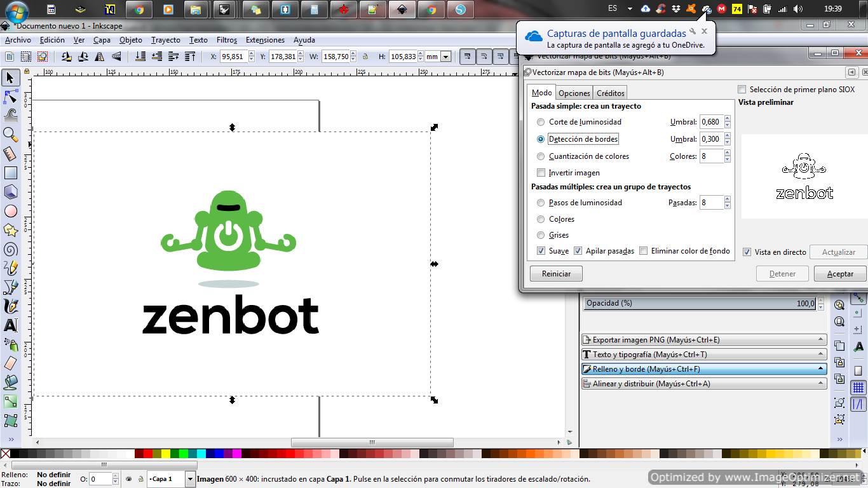Select the Spray tool
The image size is (868, 488).
[10, 344]
